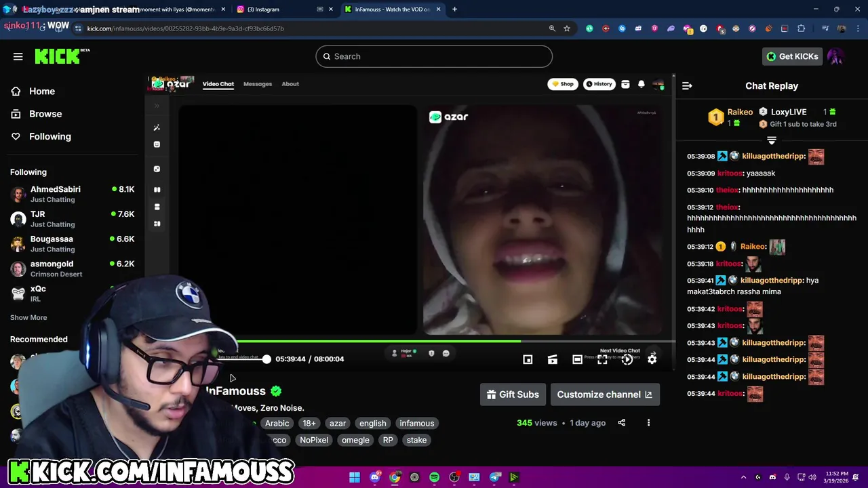Show hidden system tray icons
This screenshot has height=488, width=868.
point(743,477)
